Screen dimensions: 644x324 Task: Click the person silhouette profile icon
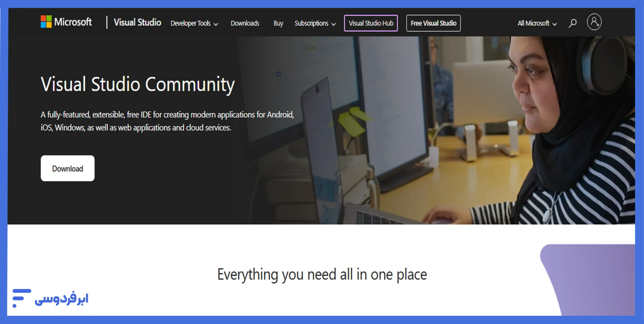(594, 23)
